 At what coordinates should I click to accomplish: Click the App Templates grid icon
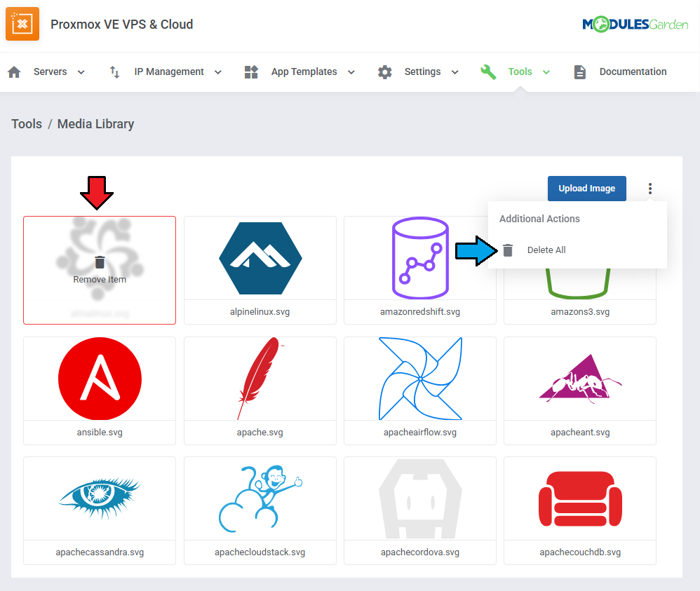click(251, 72)
